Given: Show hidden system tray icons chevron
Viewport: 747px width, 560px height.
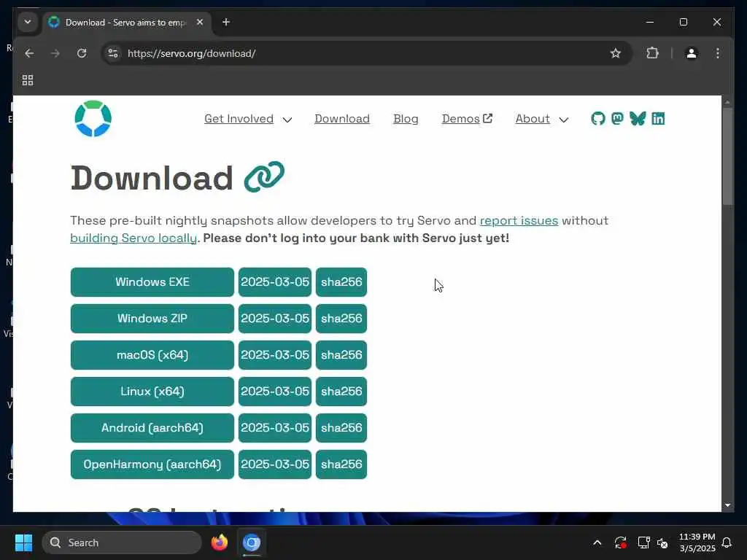Looking at the screenshot, I should coord(597,542).
